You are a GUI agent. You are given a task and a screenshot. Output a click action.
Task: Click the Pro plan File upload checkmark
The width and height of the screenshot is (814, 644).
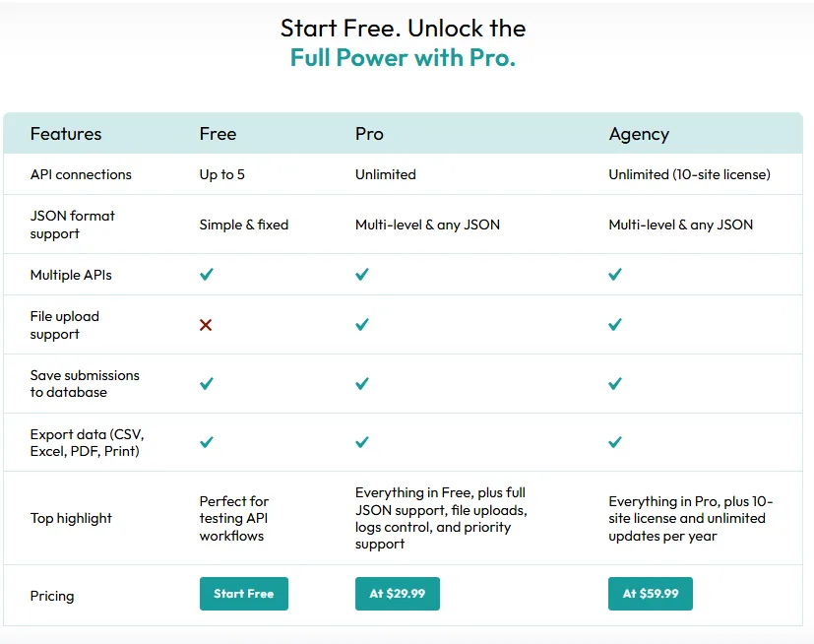pos(362,325)
